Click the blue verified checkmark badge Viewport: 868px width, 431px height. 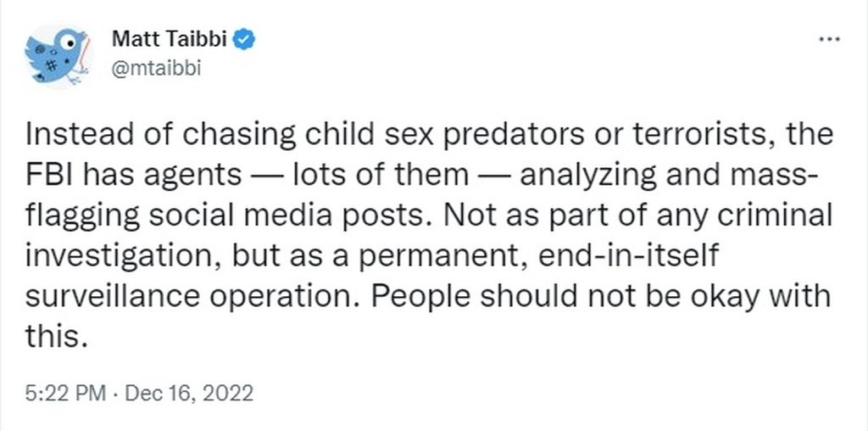[244, 39]
